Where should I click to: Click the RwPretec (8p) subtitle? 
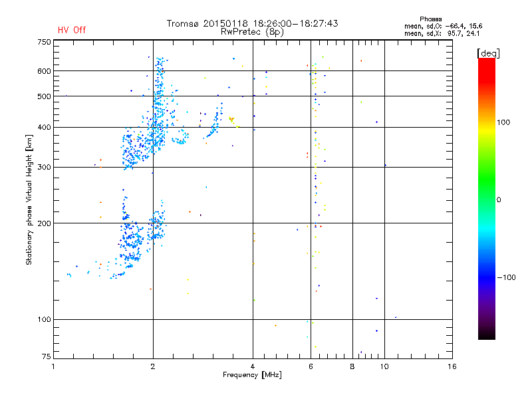pos(252,32)
